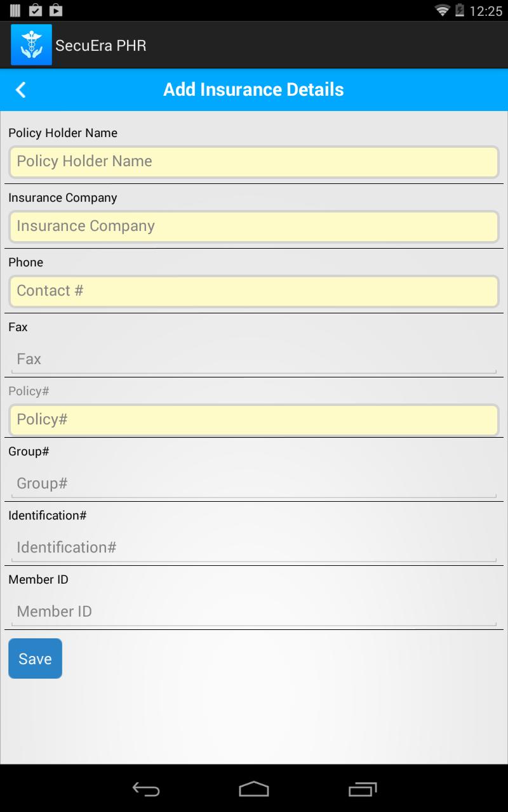Tap the battery status icon
This screenshot has height=812, width=508.
pyautogui.click(x=460, y=10)
